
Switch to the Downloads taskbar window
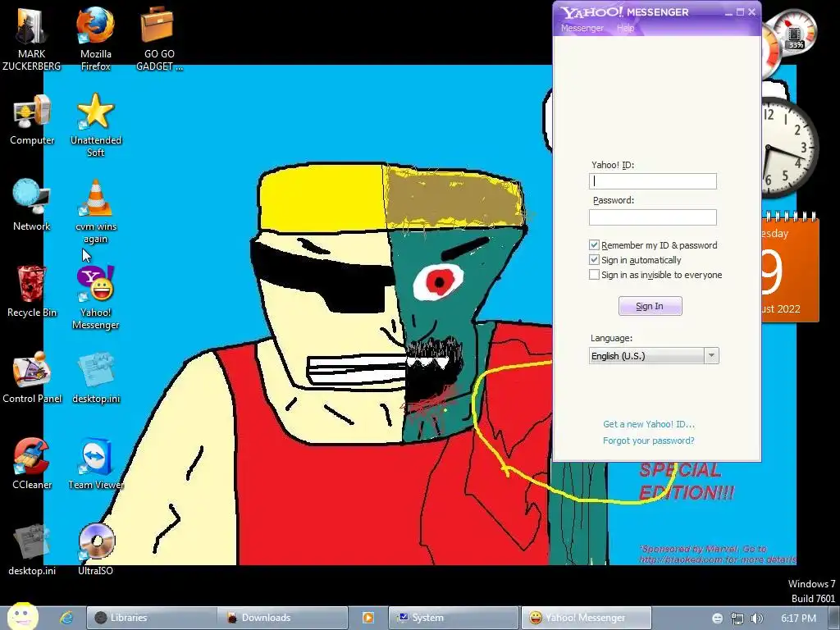283,618
